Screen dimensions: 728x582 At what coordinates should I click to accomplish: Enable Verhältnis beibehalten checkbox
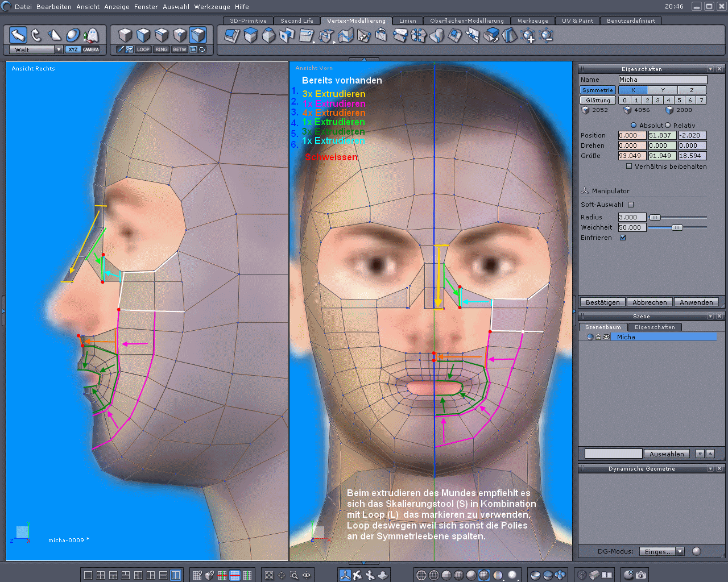coord(629,167)
